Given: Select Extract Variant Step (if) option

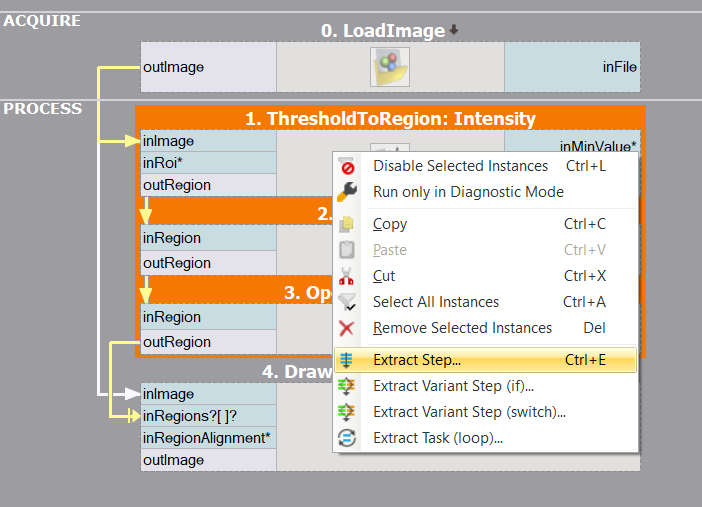Looking at the screenshot, I should point(453,386).
